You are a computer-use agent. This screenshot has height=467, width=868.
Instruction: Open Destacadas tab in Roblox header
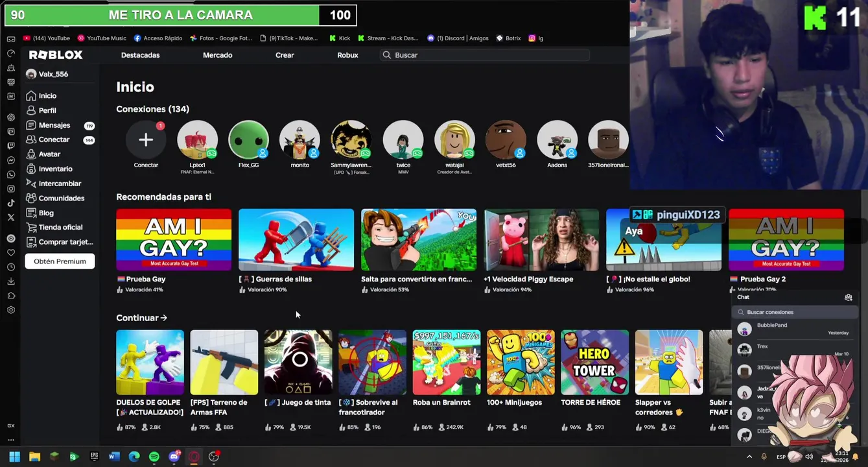[140, 55]
